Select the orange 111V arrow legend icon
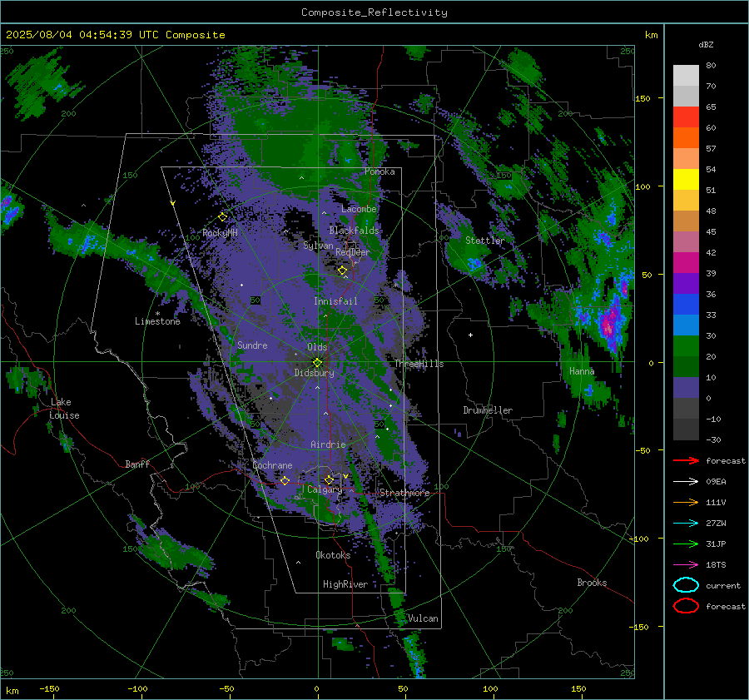Screen dimensions: 749x700 [x=686, y=502]
